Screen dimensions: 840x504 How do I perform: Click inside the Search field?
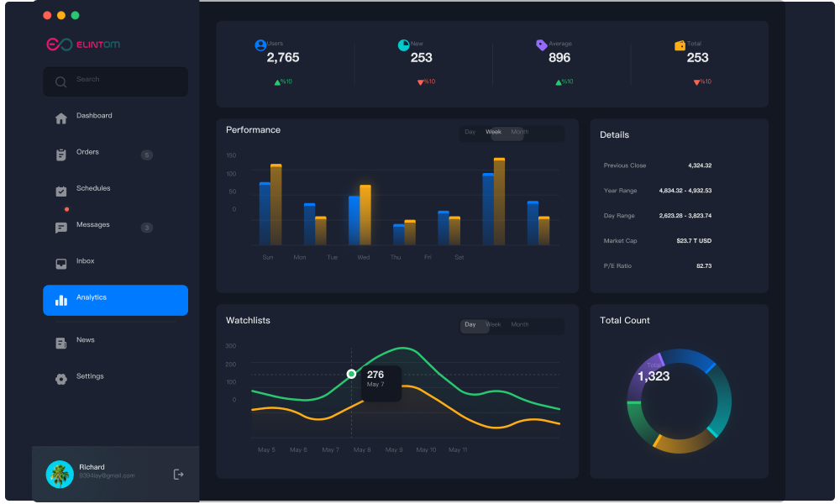tap(115, 81)
